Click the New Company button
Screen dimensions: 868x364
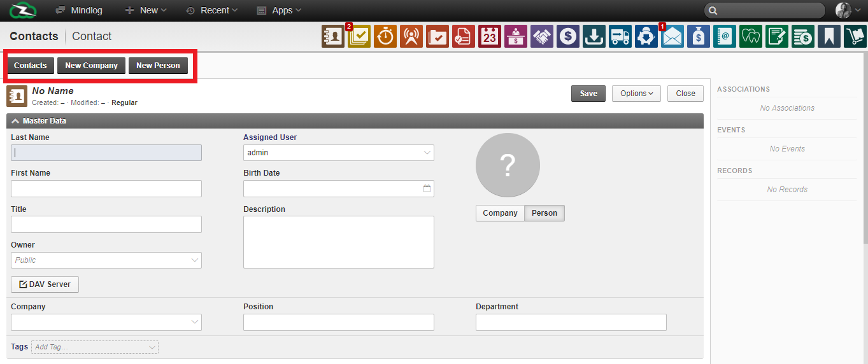[x=91, y=66]
